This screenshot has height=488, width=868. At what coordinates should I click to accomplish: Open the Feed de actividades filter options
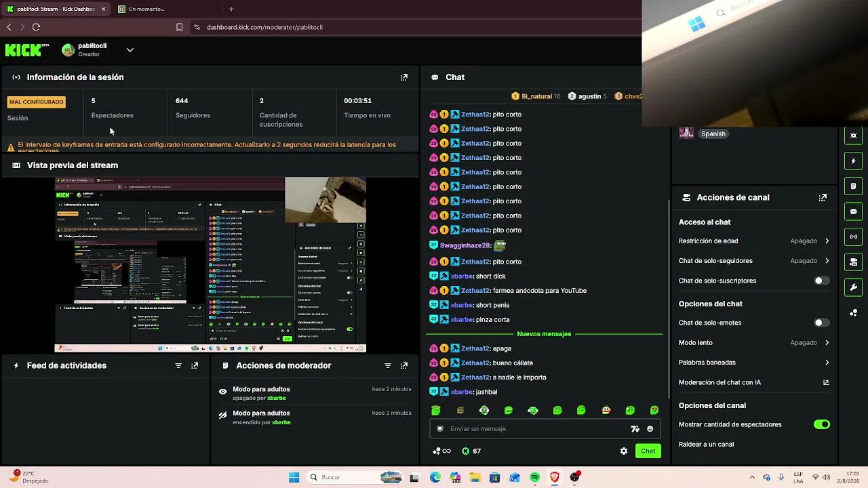point(178,365)
